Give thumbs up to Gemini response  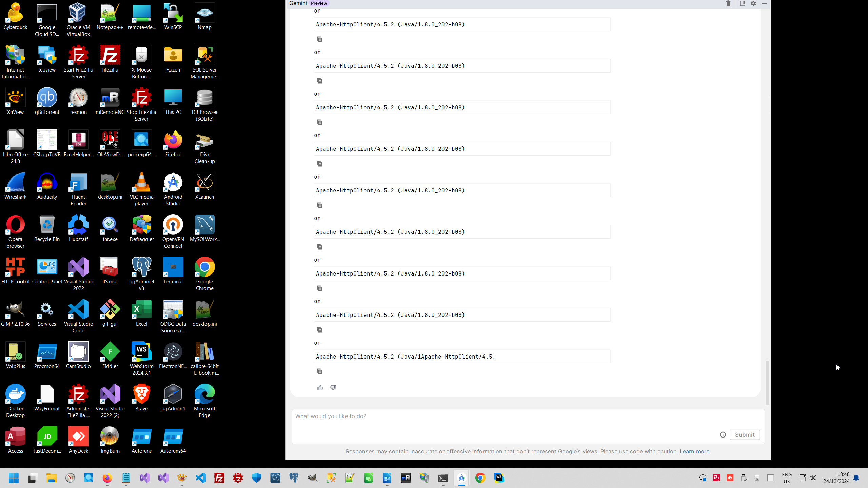click(320, 388)
